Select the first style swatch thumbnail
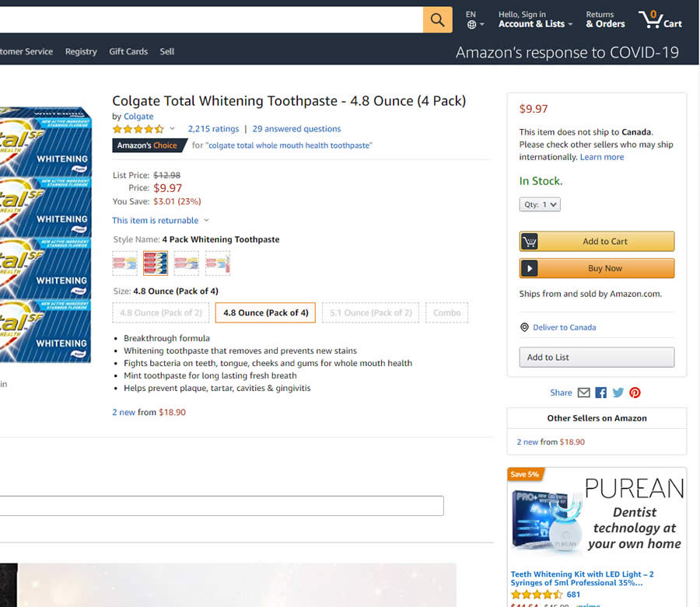The height and width of the screenshot is (607, 700). pos(124,263)
